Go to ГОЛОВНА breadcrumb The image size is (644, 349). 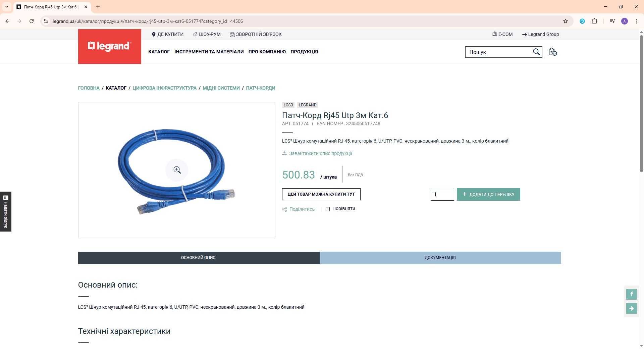[89, 88]
